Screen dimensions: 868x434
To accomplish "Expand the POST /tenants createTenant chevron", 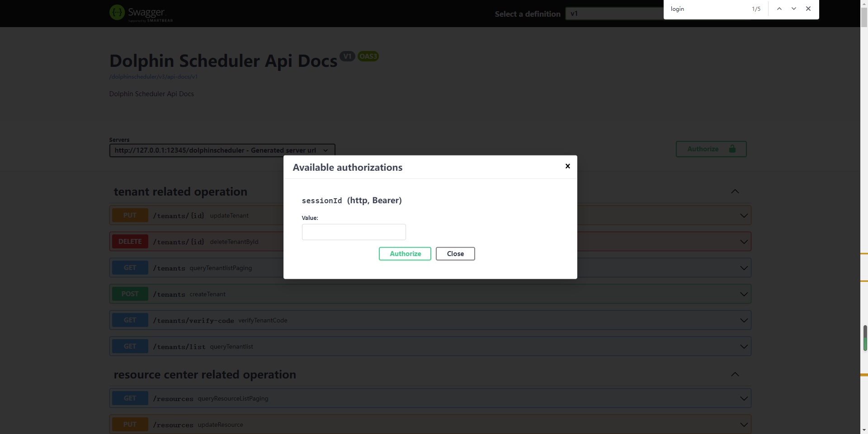I will [x=744, y=294].
